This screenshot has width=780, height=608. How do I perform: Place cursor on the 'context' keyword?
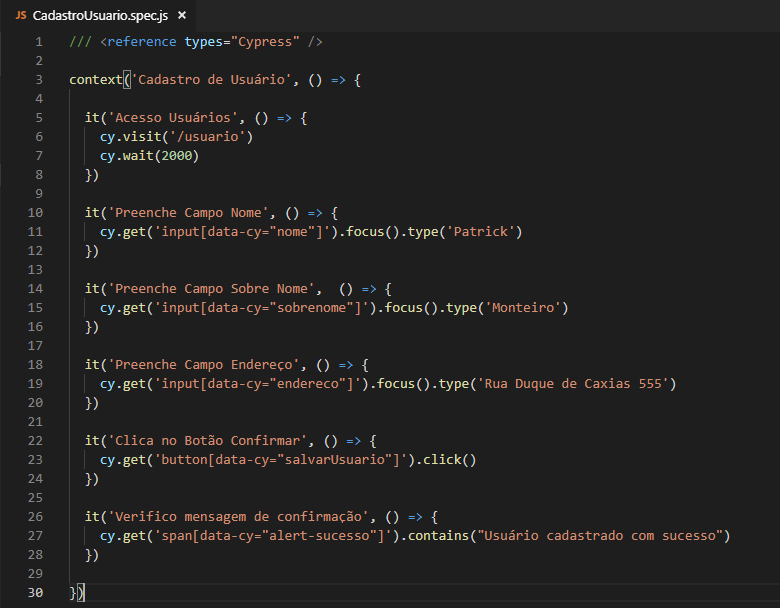(x=96, y=80)
